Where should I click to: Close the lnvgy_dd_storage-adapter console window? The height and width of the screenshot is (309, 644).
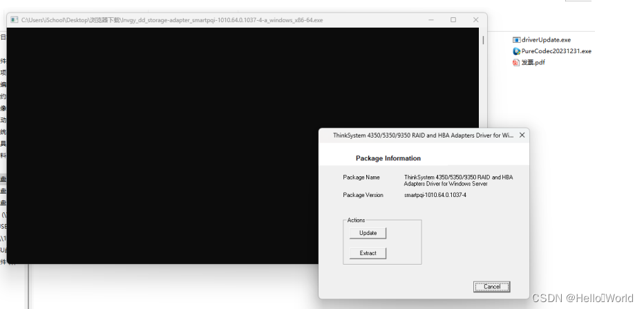(x=475, y=20)
